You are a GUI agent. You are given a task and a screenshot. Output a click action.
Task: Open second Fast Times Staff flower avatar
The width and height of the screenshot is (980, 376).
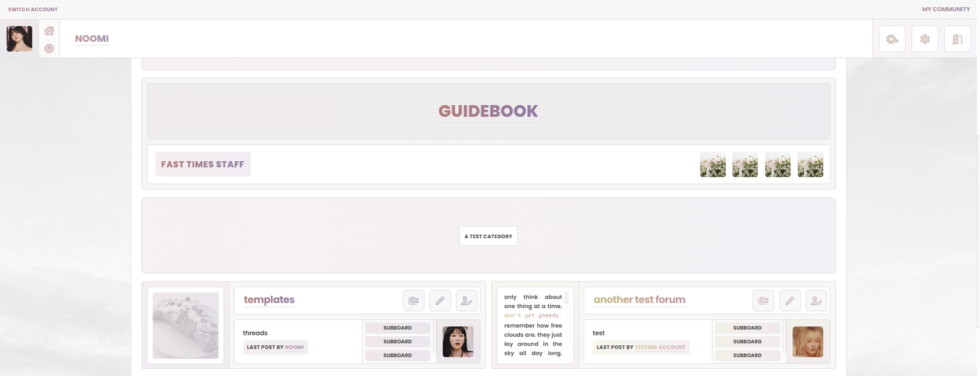point(745,164)
